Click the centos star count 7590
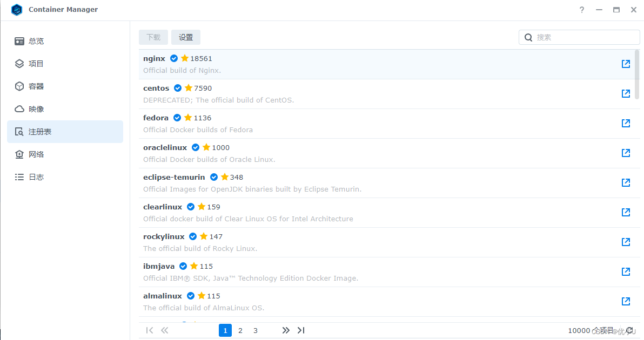This screenshot has width=644, height=340. 203,88
